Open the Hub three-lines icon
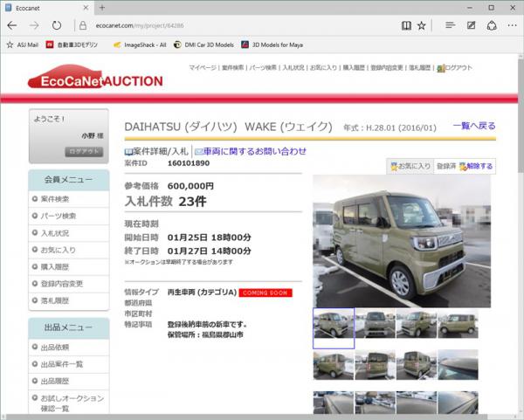 click(x=450, y=25)
